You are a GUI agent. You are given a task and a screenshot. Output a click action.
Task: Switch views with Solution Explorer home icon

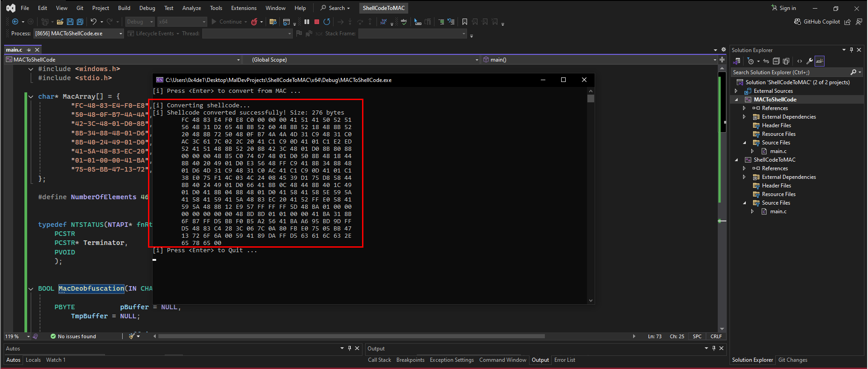[737, 61]
